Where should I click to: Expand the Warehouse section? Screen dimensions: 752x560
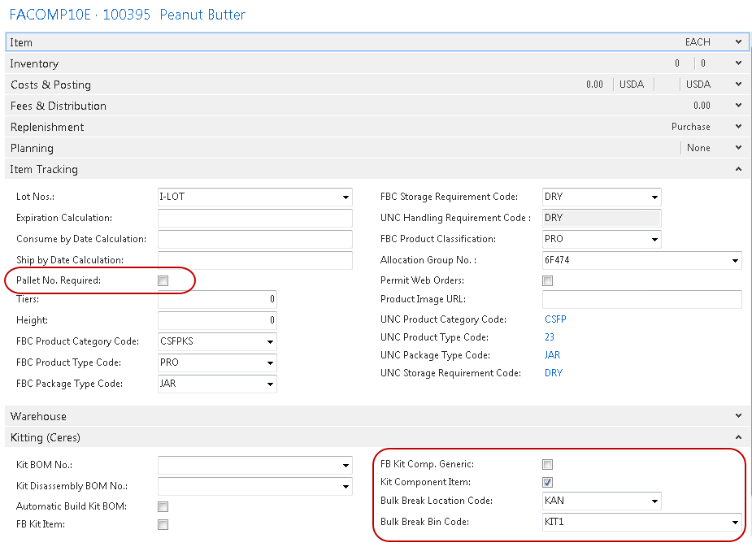pos(738,416)
